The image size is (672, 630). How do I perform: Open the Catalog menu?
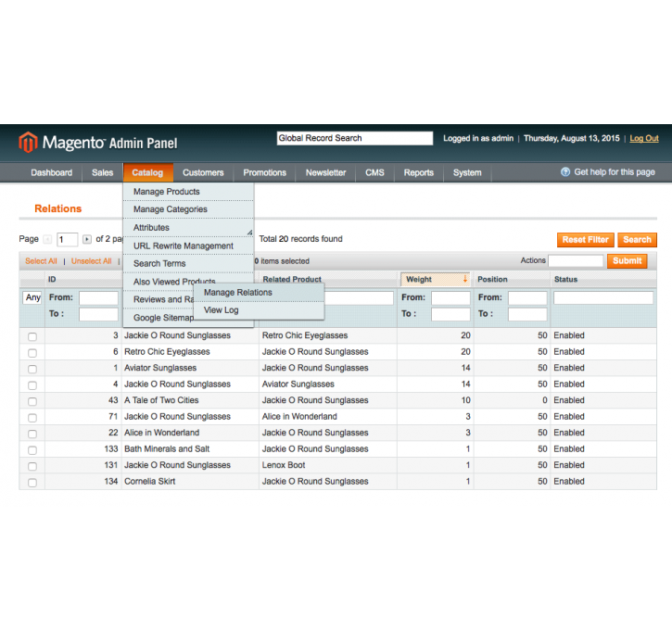coord(148,172)
